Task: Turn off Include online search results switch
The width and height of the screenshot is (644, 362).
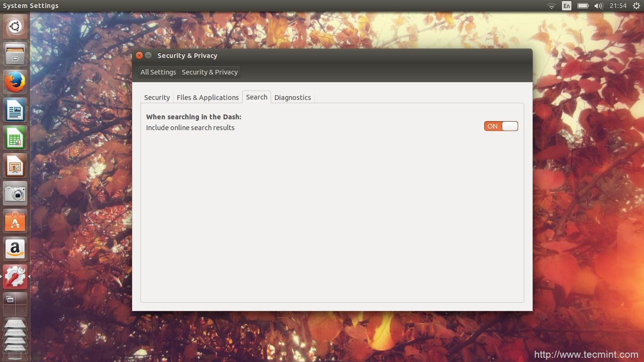Action: click(x=501, y=126)
